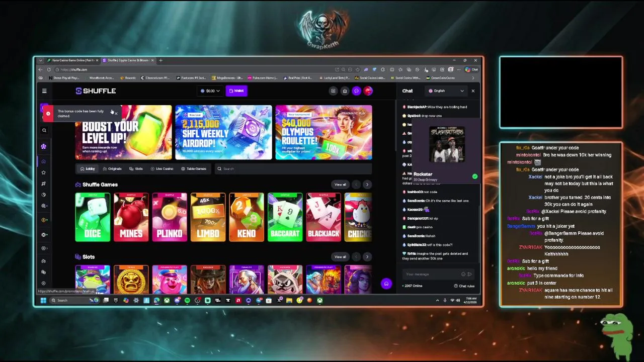Screen dimensions: 644x362
Task: Open SHFL Weekly Airdrop banner
Action: click(223, 132)
